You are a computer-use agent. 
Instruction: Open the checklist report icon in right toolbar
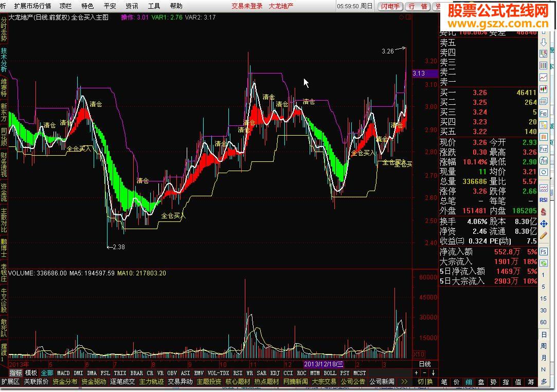pyautogui.click(x=544, y=54)
